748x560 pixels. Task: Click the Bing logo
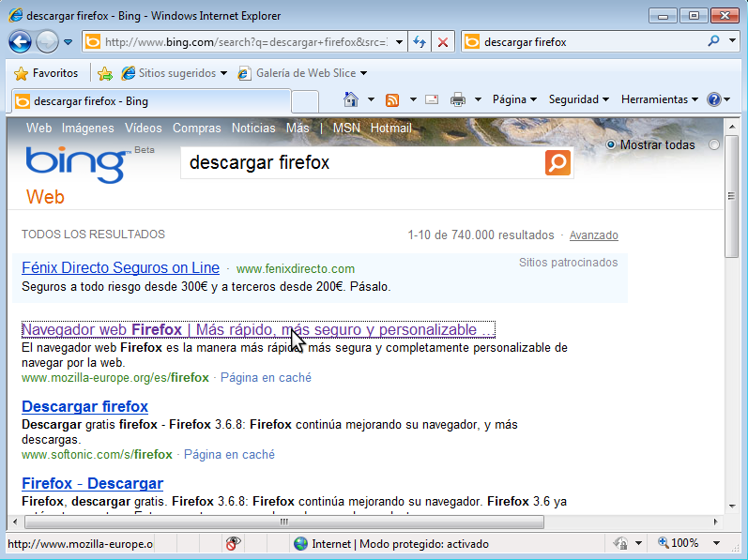point(78,164)
